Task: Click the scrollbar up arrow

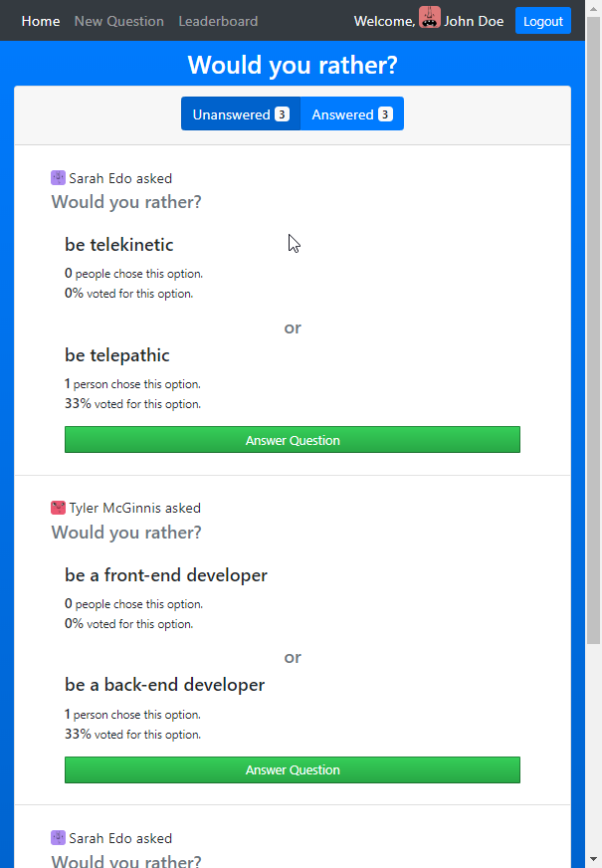Action: (x=593, y=8)
